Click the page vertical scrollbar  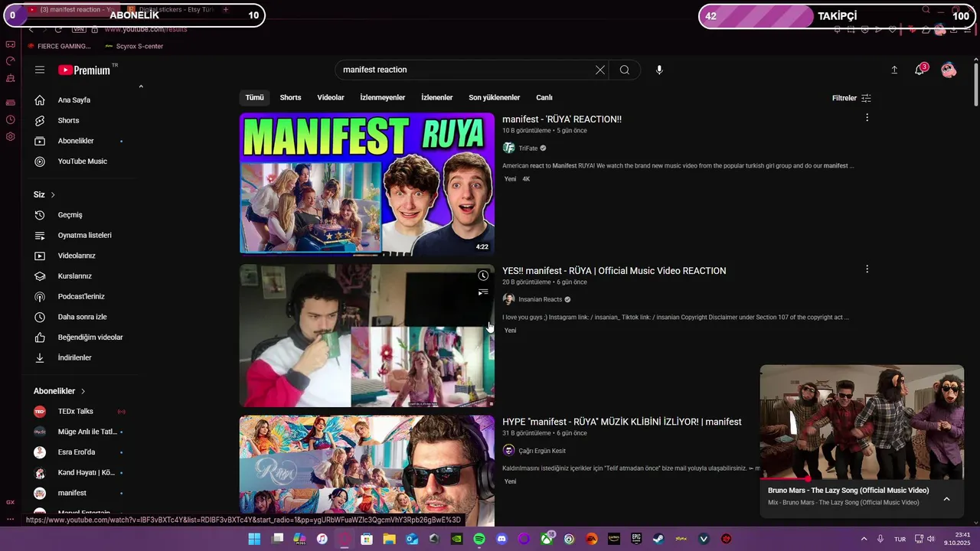click(x=975, y=84)
